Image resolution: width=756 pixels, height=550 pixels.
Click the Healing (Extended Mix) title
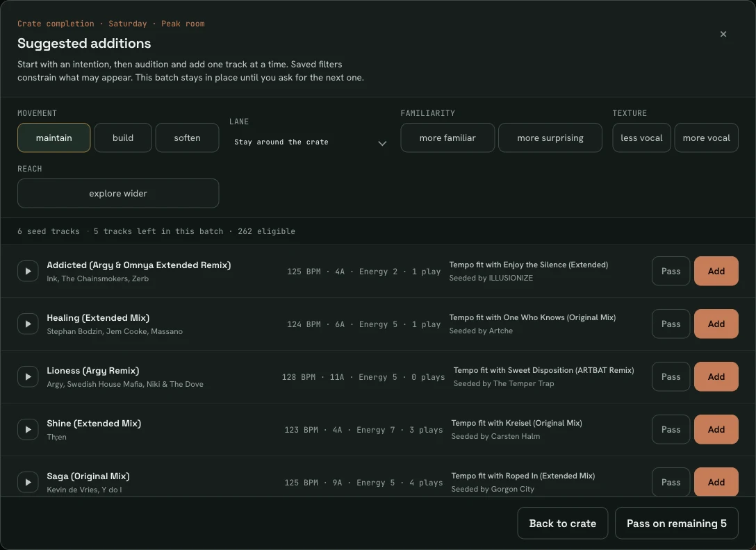pos(98,318)
